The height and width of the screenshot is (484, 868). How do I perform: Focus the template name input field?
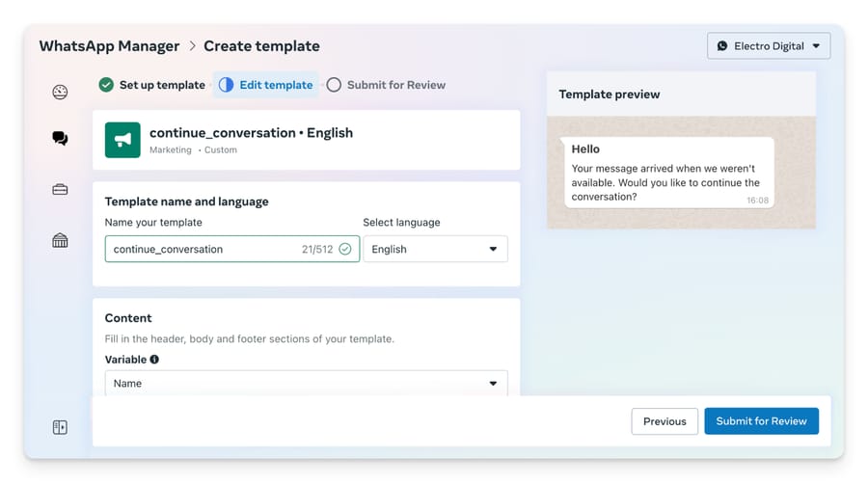click(x=231, y=249)
